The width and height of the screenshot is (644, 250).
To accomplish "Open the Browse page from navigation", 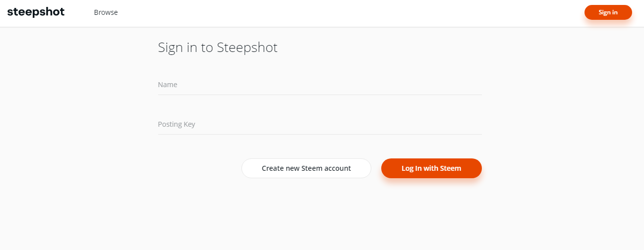I will [106, 12].
